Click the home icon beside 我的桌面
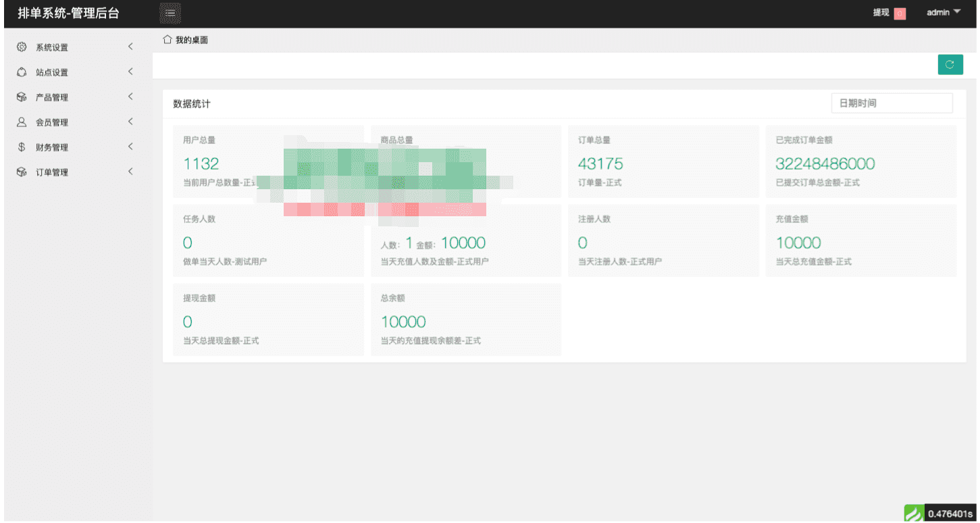This screenshot has height=523, width=980. 167,40
